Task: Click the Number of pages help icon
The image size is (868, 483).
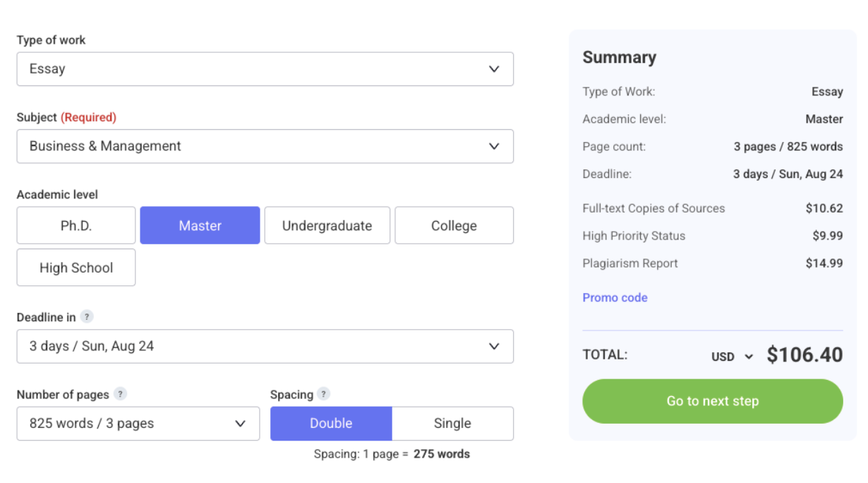Action: pos(121,394)
